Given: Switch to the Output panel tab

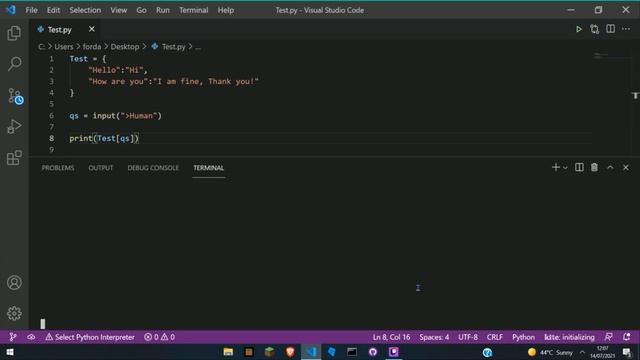Looking at the screenshot, I should coord(101,168).
